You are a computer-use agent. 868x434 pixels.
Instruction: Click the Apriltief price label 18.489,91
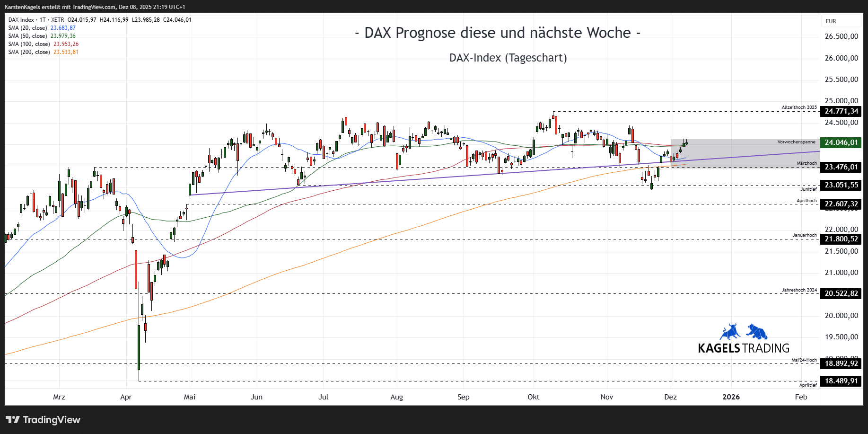coord(841,381)
